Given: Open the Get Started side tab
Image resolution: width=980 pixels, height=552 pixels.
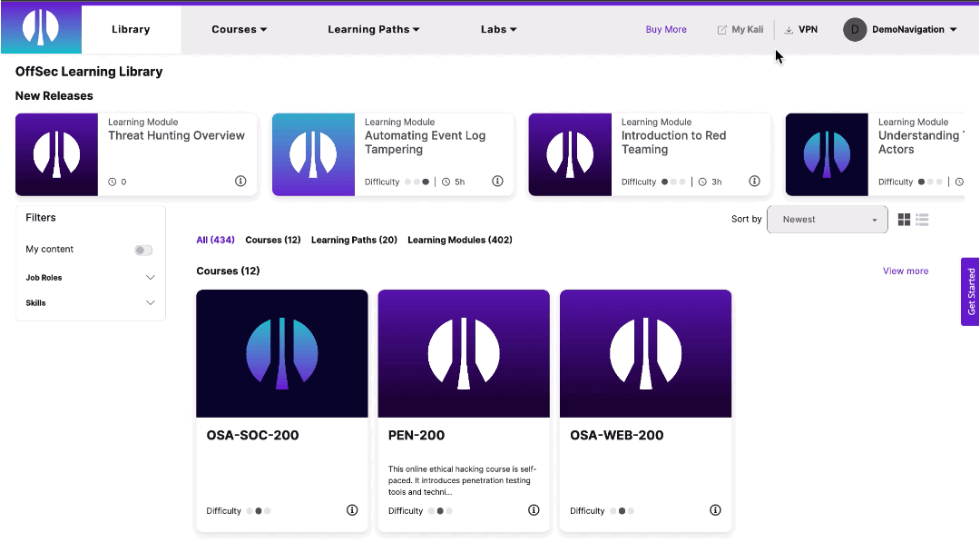Looking at the screenshot, I should (970, 291).
